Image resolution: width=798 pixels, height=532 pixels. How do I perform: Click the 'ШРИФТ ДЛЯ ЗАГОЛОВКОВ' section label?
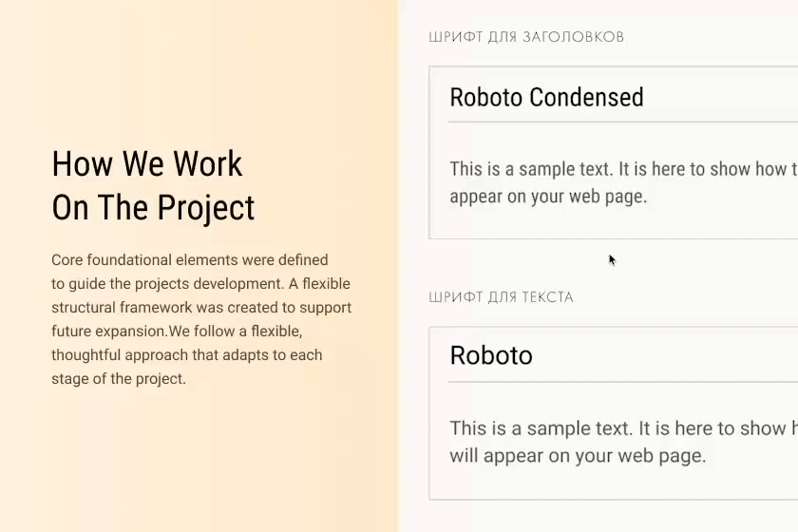[x=526, y=37]
